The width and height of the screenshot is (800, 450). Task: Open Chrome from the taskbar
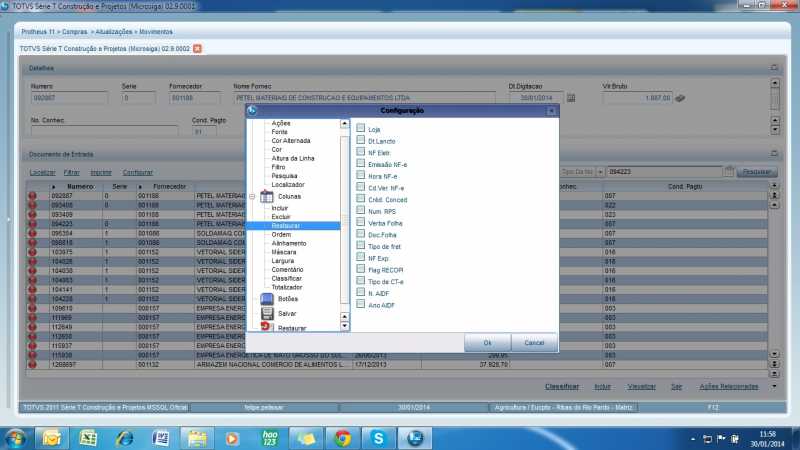(x=342, y=438)
